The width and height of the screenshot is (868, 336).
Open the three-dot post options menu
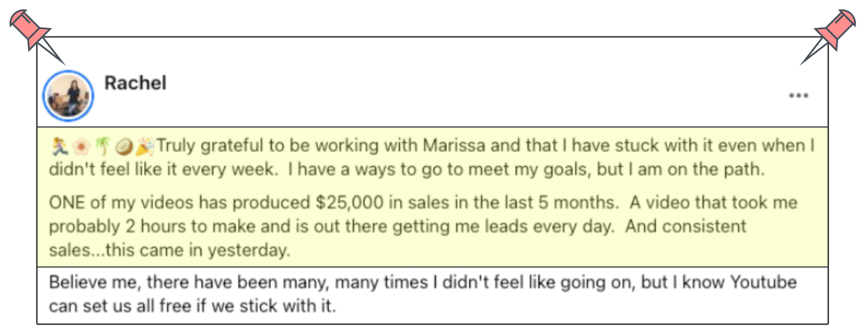(798, 96)
